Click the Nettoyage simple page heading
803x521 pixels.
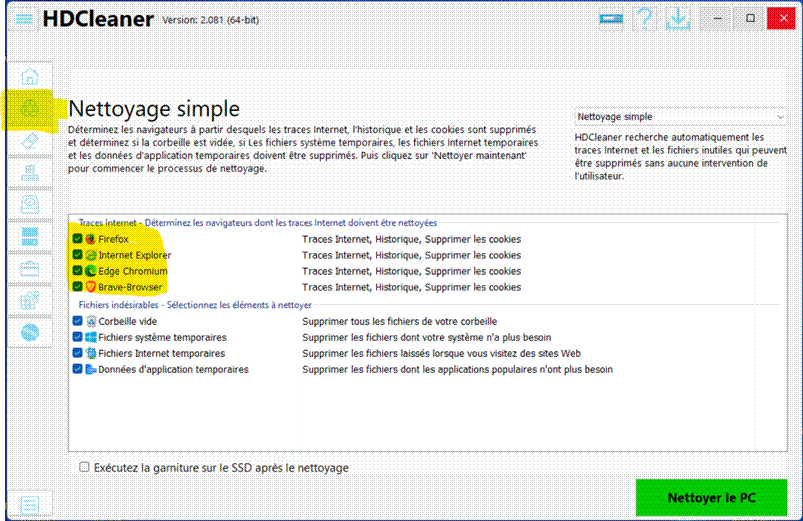154,108
